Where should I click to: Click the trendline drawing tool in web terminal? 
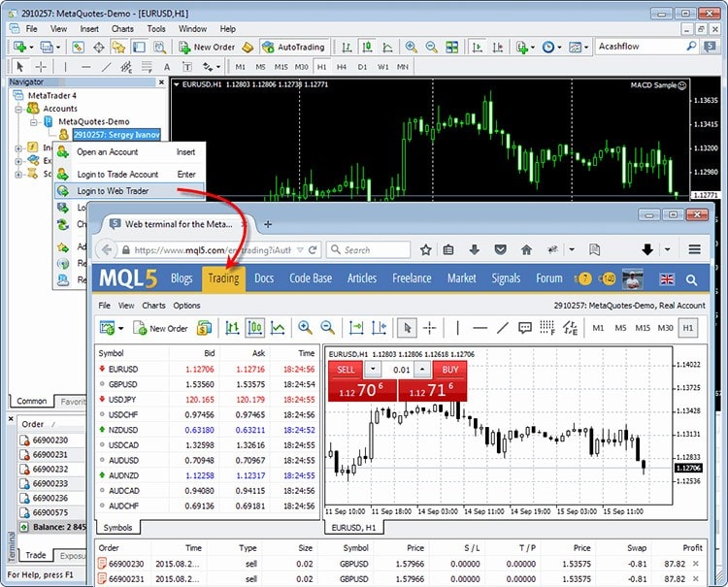click(x=502, y=328)
